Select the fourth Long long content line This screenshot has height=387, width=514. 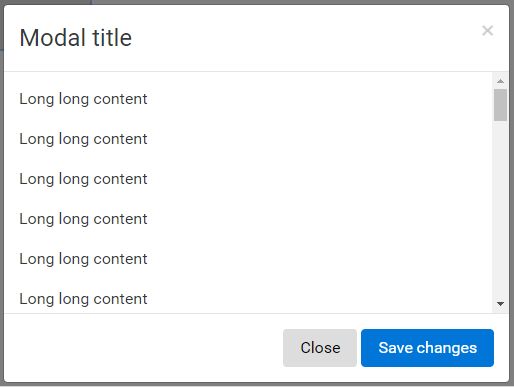point(83,219)
